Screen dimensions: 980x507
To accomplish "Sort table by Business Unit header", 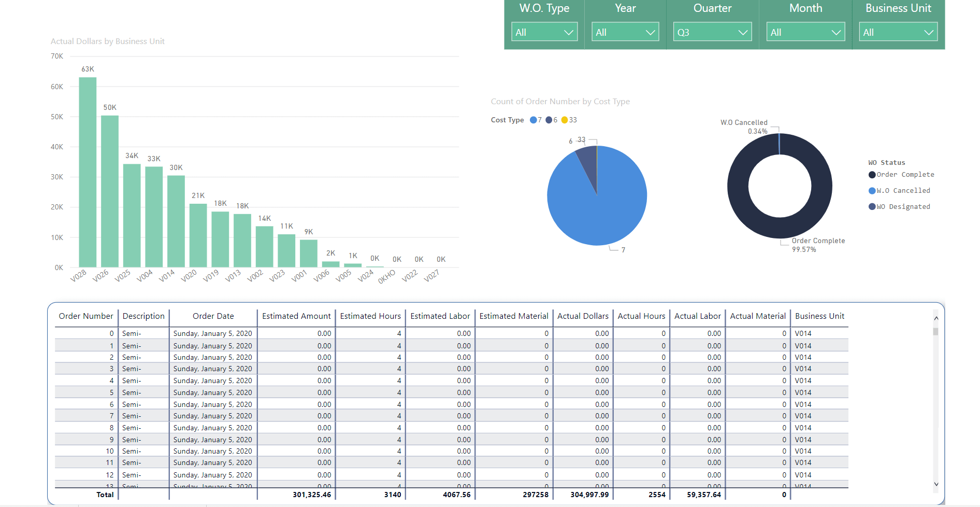I will pos(819,316).
